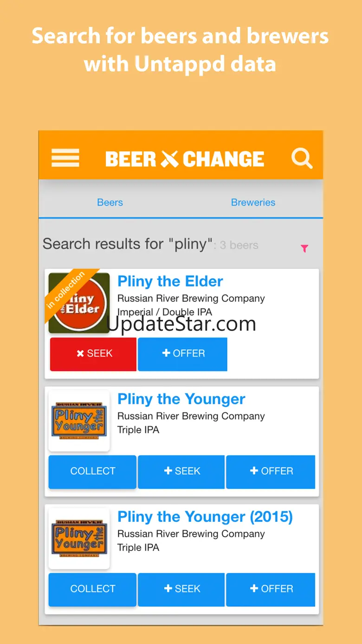Open the pink filter funnel icon
The width and height of the screenshot is (362, 644).
[x=304, y=248]
